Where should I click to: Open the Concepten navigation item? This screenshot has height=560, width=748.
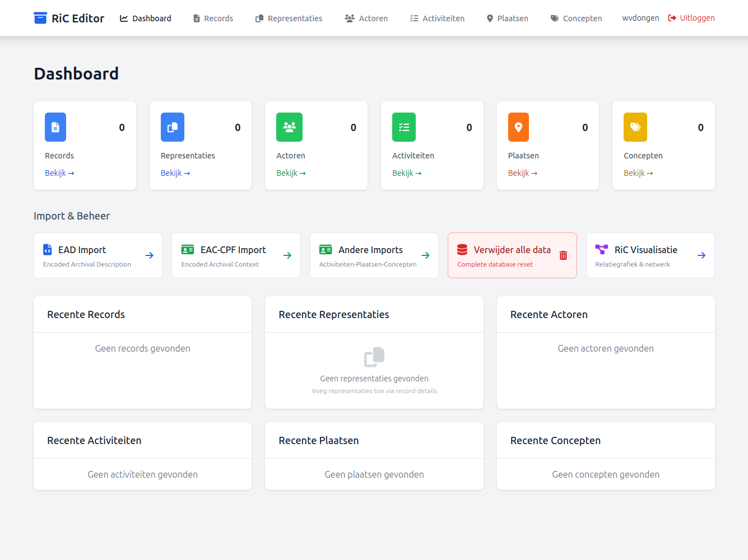(x=576, y=18)
